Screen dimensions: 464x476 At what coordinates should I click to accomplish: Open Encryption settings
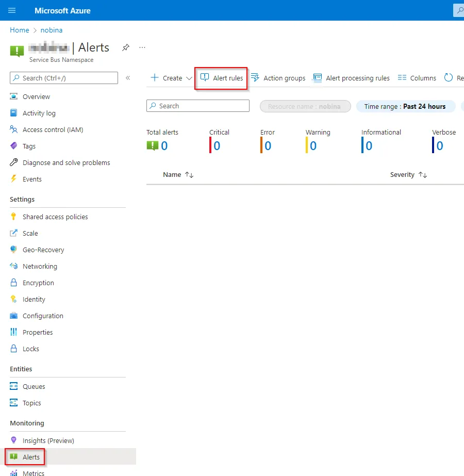point(38,283)
